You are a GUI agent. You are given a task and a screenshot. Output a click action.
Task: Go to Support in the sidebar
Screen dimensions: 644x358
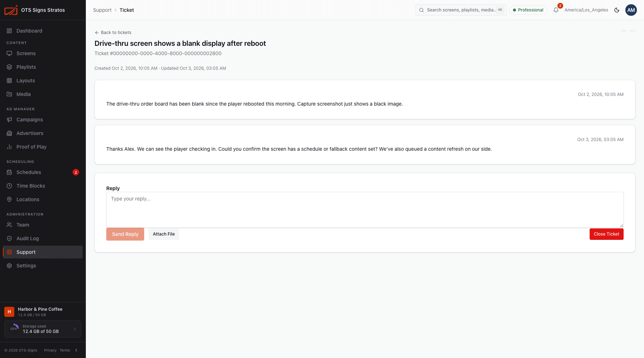43,252
